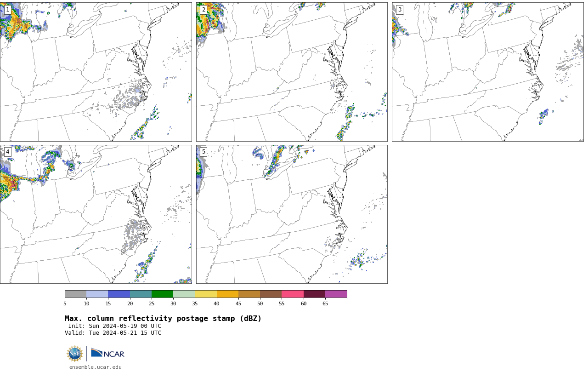The height and width of the screenshot is (372, 588).
Task: Click the colorbar tick label 65
Action: [x=325, y=303]
